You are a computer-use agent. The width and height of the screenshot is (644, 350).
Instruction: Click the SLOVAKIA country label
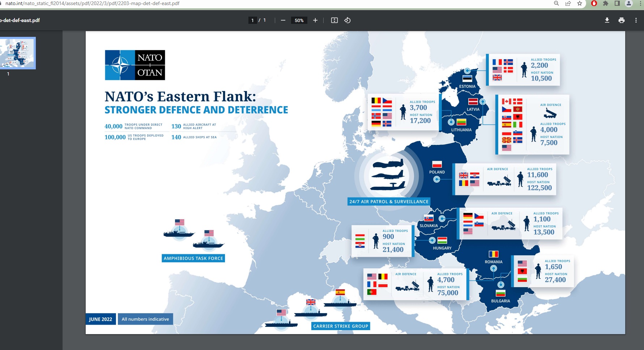[x=428, y=226]
